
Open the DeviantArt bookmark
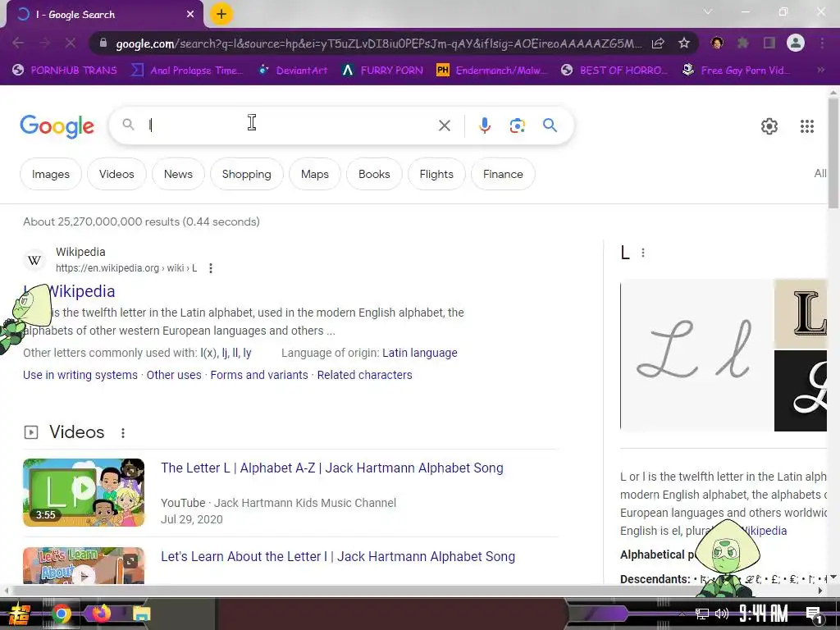click(x=293, y=71)
